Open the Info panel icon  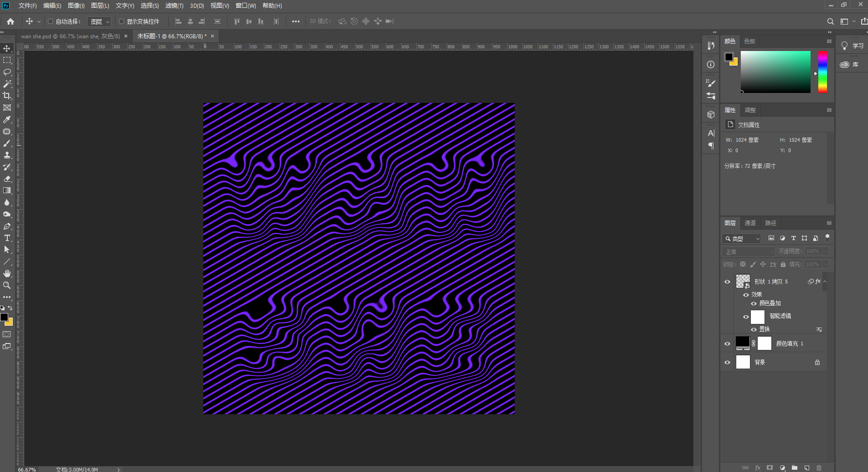point(711,65)
